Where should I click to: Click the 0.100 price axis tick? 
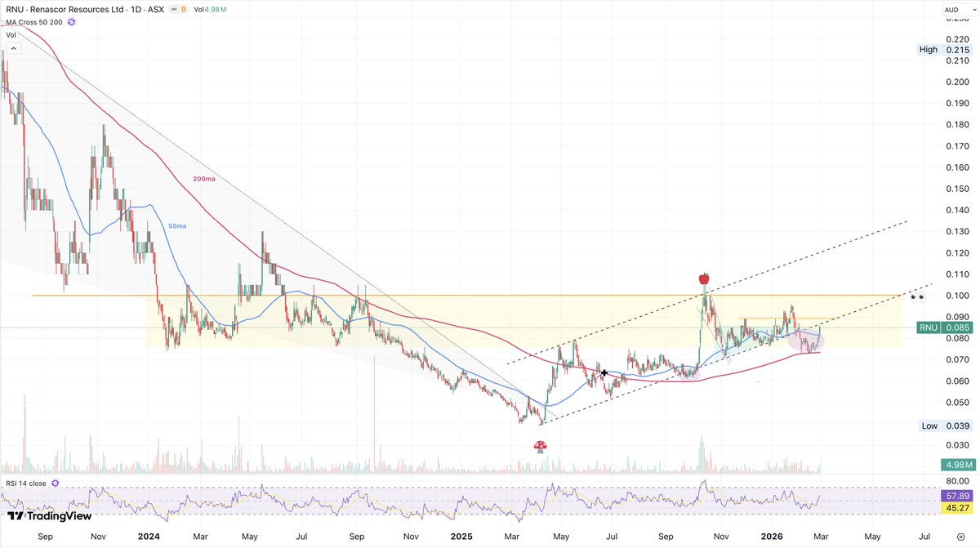coord(957,296)
